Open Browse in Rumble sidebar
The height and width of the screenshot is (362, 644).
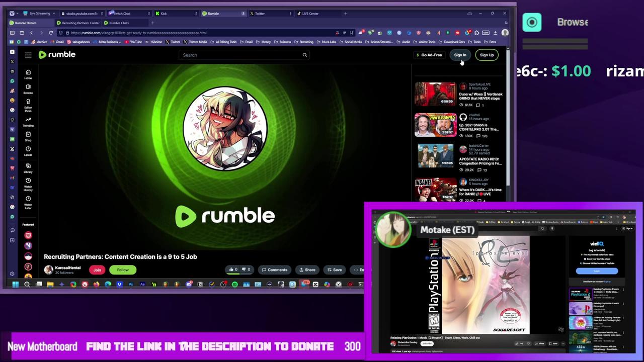point(28,89)
